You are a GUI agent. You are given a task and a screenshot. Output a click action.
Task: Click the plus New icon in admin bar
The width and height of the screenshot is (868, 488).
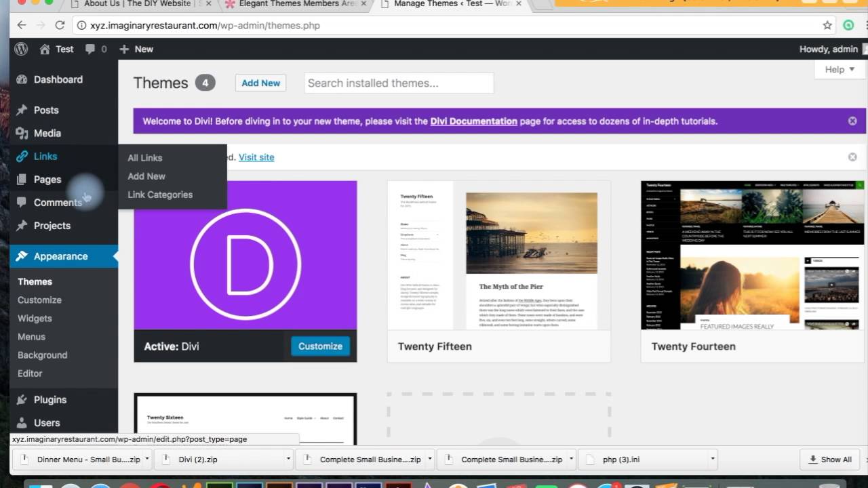tap(124, 49)
